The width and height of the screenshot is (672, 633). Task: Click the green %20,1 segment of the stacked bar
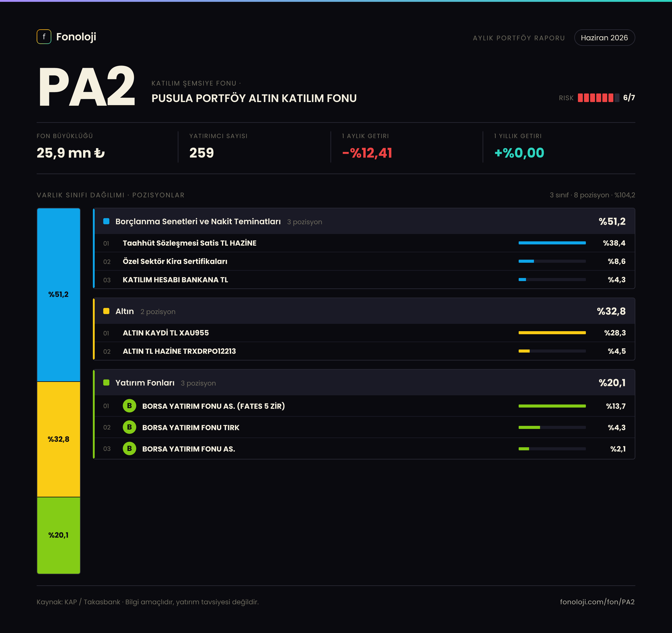tap(58, 535)
